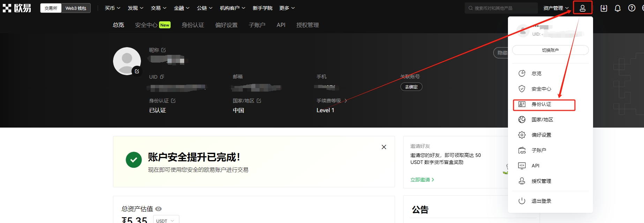
Task: Open the download app icon
Action: [x=604, y=8]
